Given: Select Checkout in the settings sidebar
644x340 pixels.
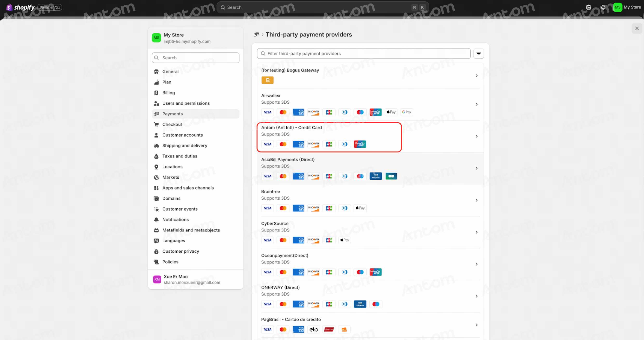Looking at the screenshot, I should pyautogui.click(x=195, y=124).
